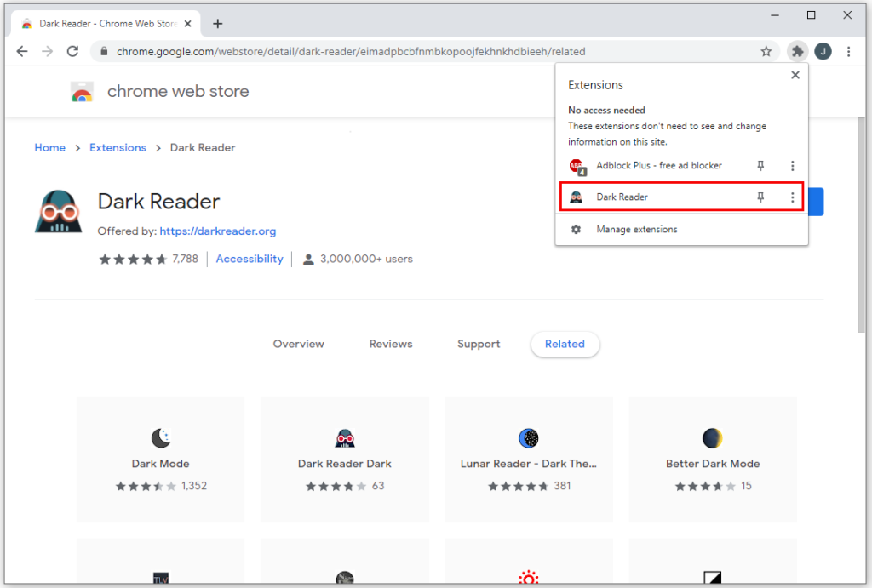The image size is (872, 588).
Task: Pin Dark Reader using its pin toggle
Action: 760,197
